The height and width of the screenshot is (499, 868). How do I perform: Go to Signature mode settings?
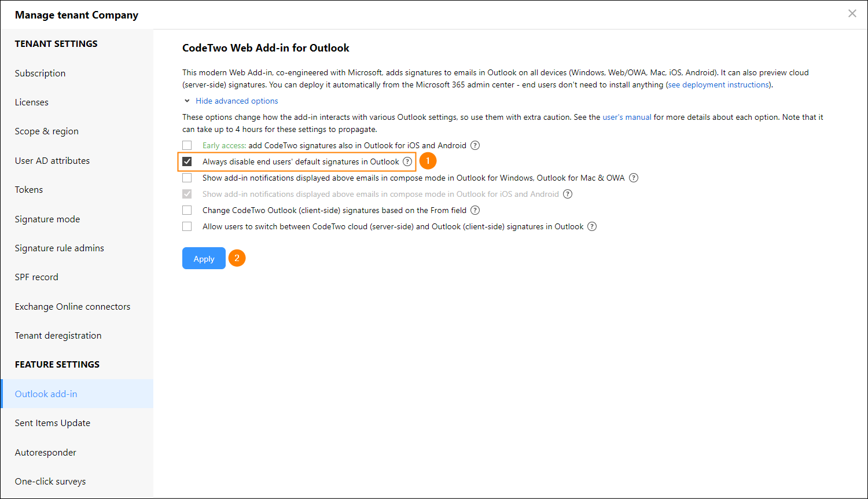click(47, 219)
